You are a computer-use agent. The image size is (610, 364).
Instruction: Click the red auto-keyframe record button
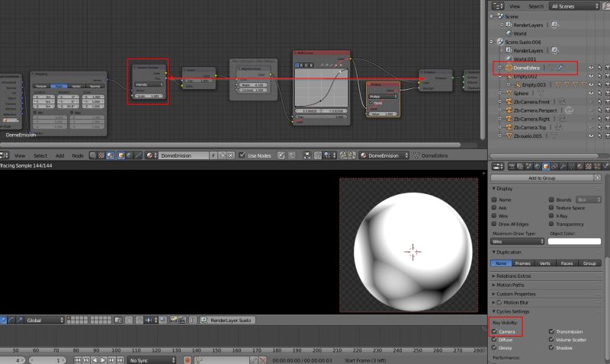click(187, 360)
